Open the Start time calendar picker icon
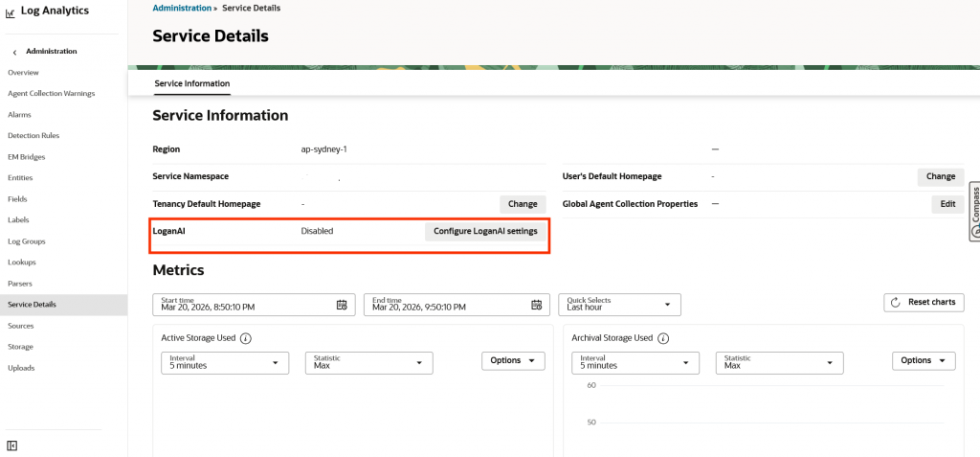The image size is (980, 457). [342, 305]
